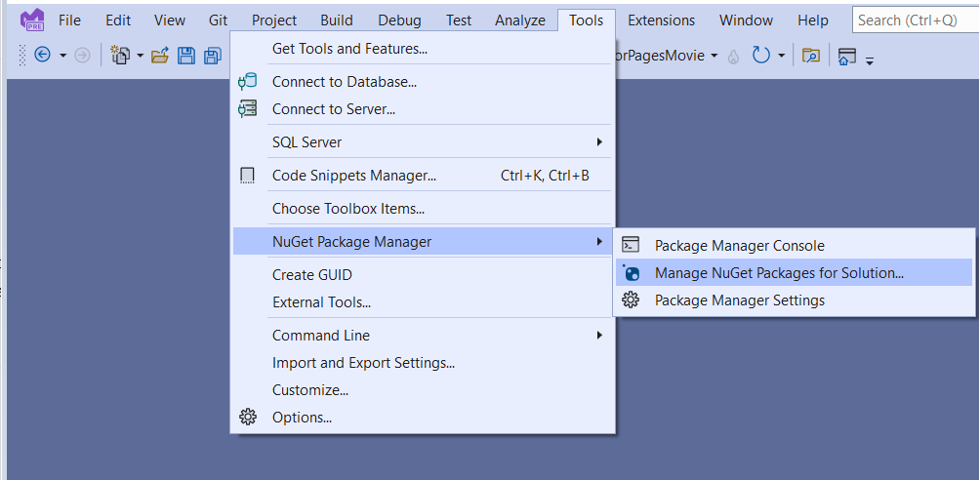Open Options from the Tools menu
The image size is (980, 480).
click(302, 418)
